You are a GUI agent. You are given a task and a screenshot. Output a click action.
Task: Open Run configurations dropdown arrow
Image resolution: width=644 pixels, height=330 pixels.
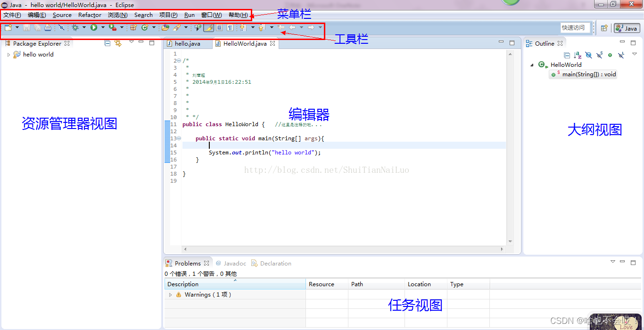point(103,28)
